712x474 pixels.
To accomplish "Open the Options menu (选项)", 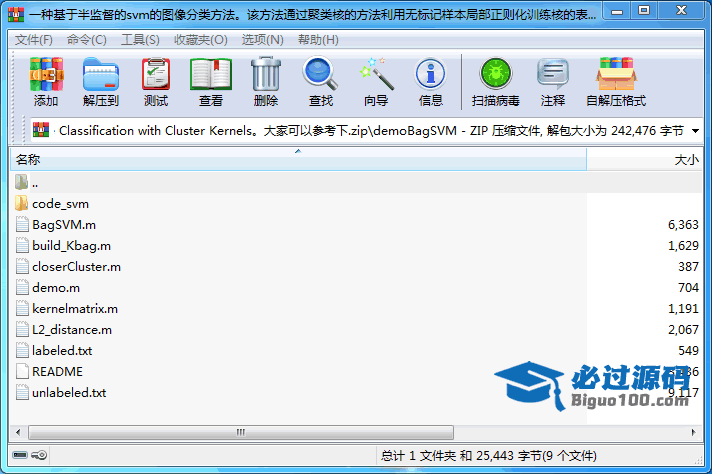I will pyautogui.click(x=262, y=40).
